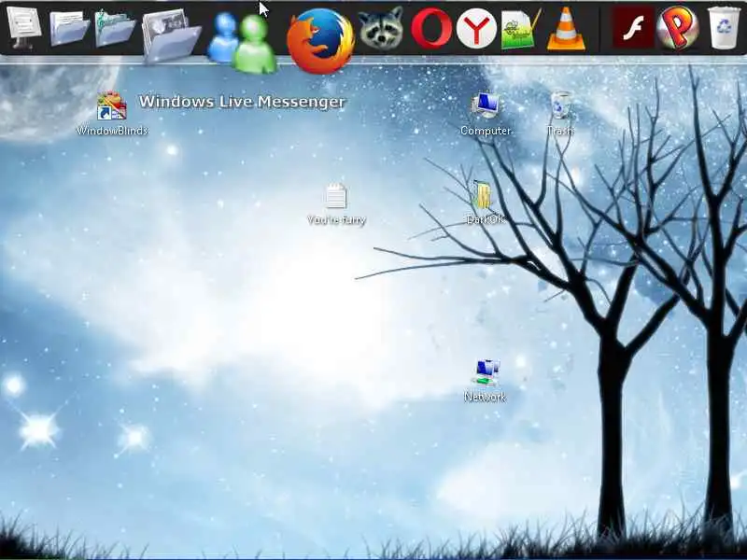The height and width of the screenshot is (560, 747).
Task: Select the Computer desktop icon
Action: pyautogui.click(x=486, y=114)
